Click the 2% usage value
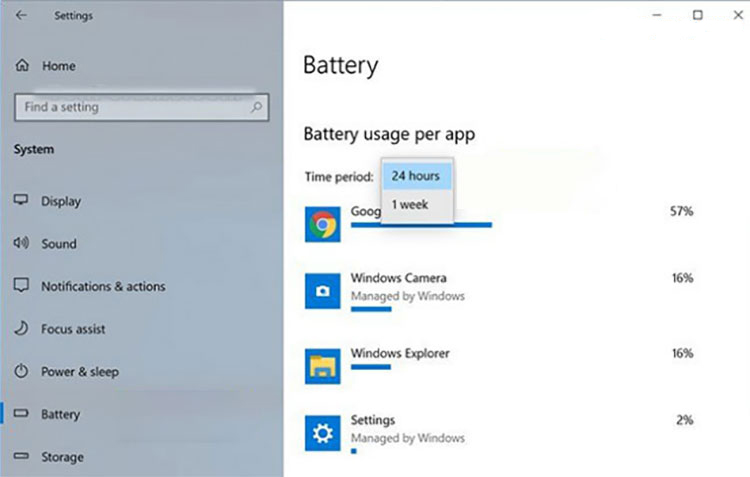750x477 pixels. click(685, 420)
